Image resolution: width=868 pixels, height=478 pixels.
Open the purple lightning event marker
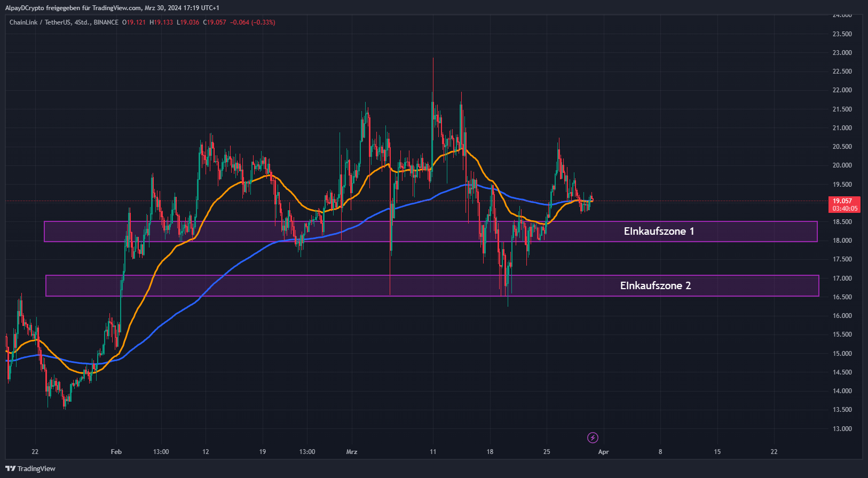[x=593, y=438]
